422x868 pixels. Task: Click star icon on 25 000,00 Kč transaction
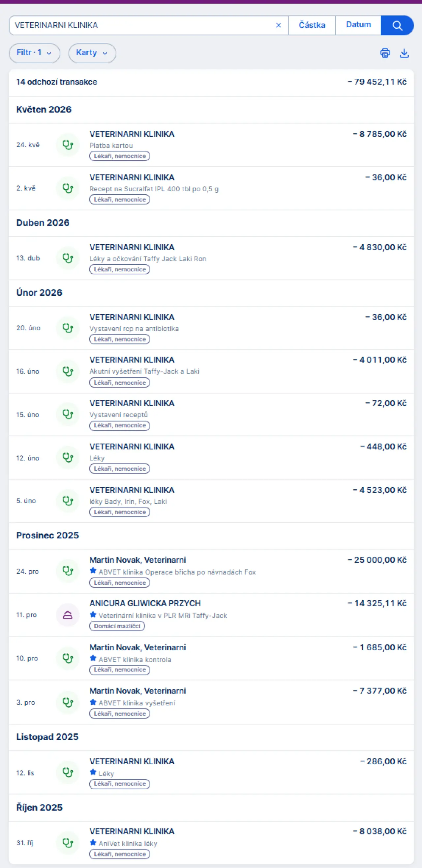pos(93,571)
